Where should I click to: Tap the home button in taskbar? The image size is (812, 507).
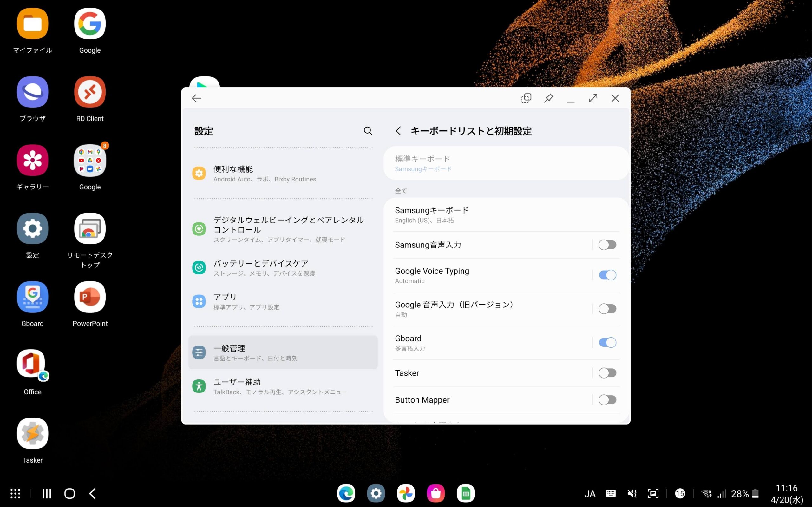point(70,493)
